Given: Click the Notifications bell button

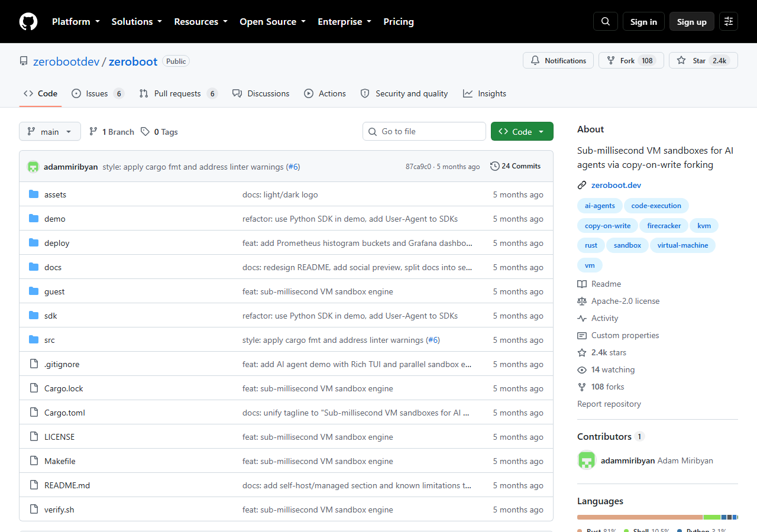Looking at the screenshot, I should pos(558,60).
